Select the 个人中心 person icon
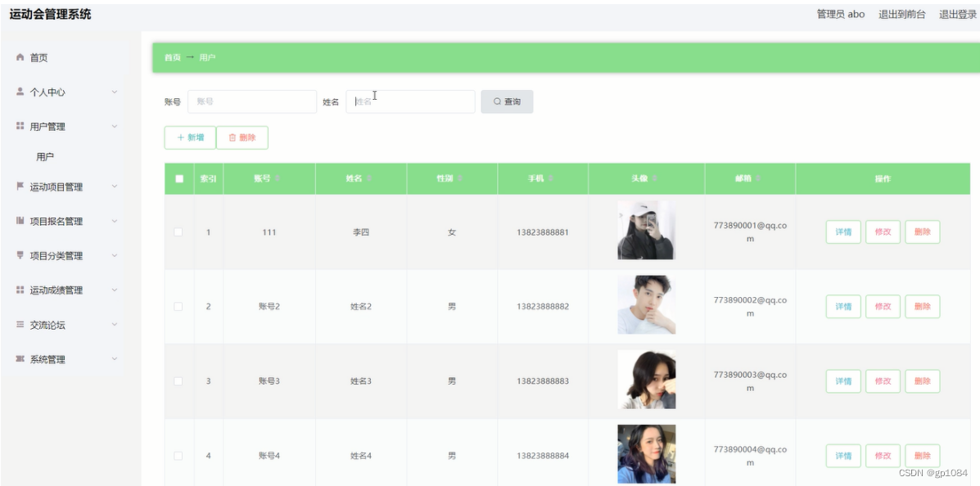This screenshot has height=486, width=980. [20, 92]
